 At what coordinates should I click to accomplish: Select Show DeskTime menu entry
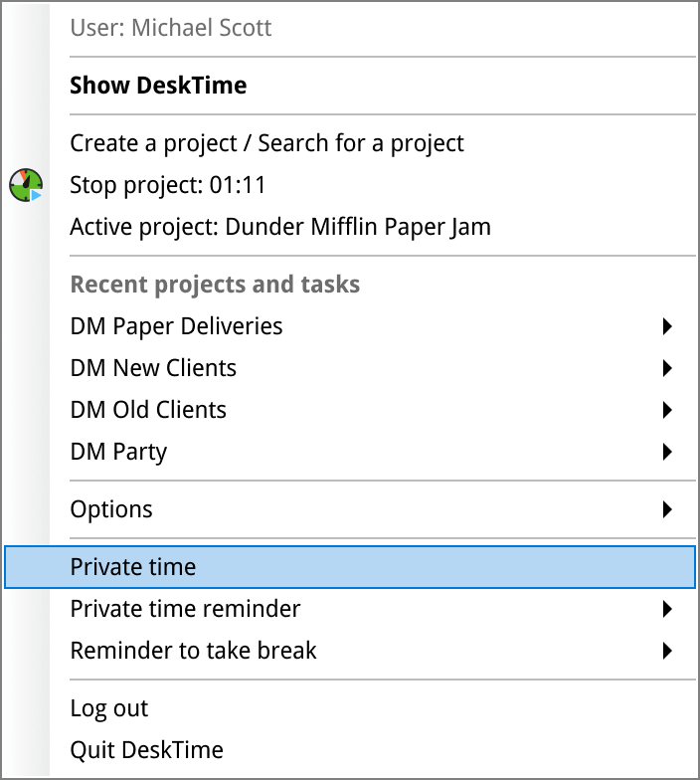pos(158,86)
